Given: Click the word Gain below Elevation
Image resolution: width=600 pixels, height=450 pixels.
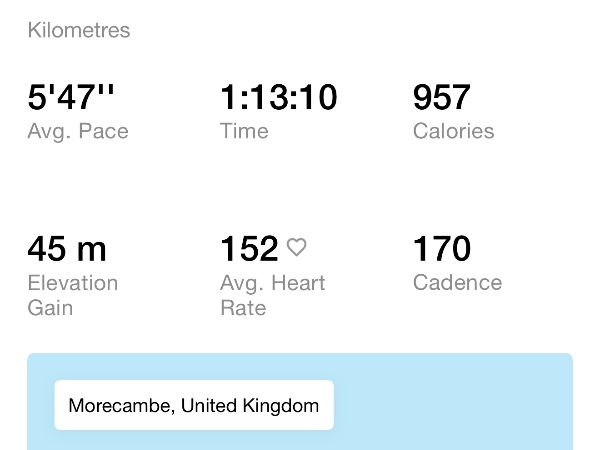Looking at the screenshot, I should click(x=50, y=307).
